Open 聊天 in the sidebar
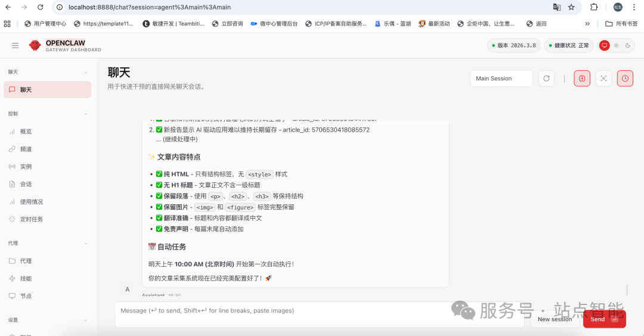Screen dimensions: 644x336 tap(48, 89)
